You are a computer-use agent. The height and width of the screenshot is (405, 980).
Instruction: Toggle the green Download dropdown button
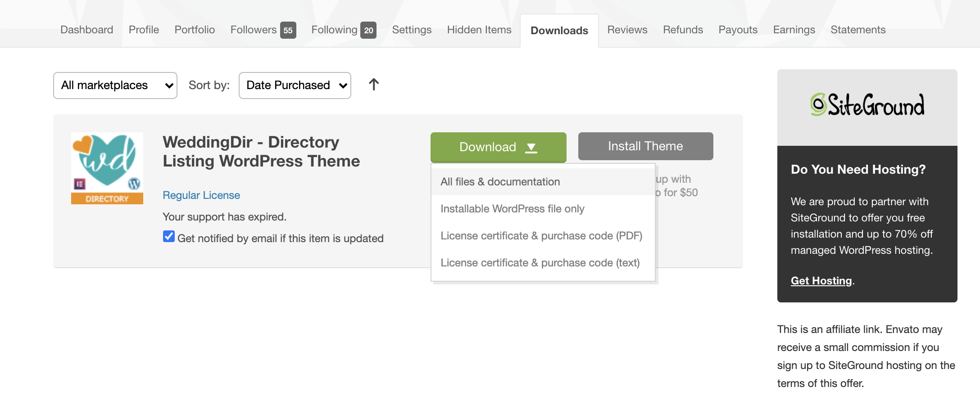(x=498, y=147)
